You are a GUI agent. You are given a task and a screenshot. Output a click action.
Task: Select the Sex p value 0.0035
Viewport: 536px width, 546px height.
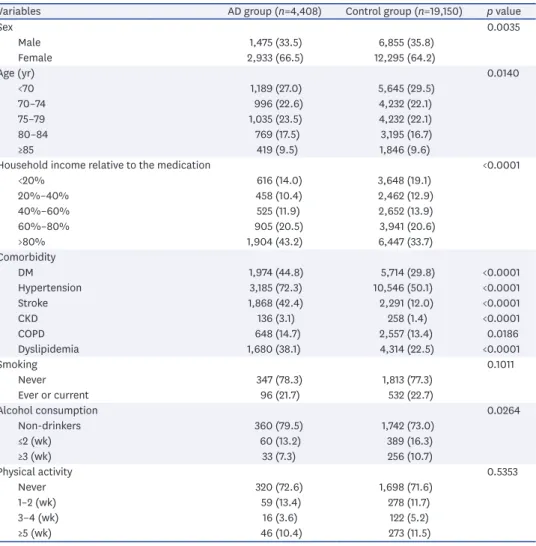coord(504,27)
